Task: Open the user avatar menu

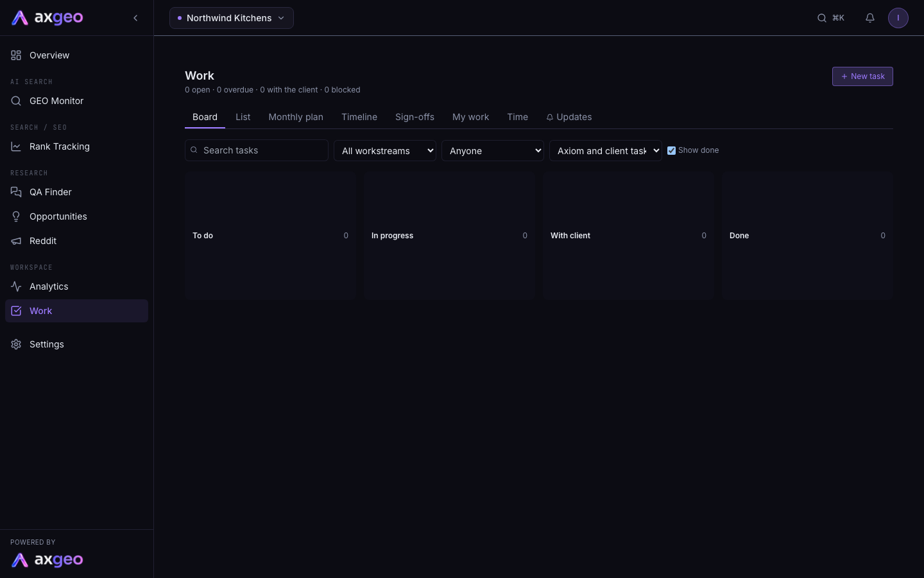Action: click(898, 18)
